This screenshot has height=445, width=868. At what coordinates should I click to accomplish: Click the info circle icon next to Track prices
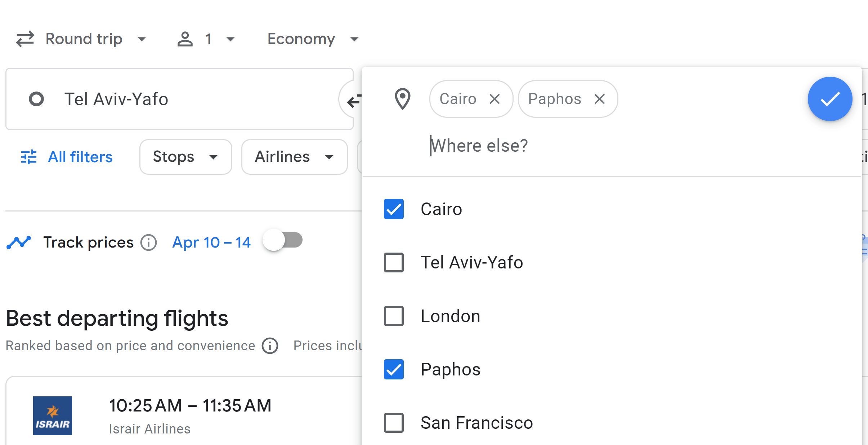[148, 241]
